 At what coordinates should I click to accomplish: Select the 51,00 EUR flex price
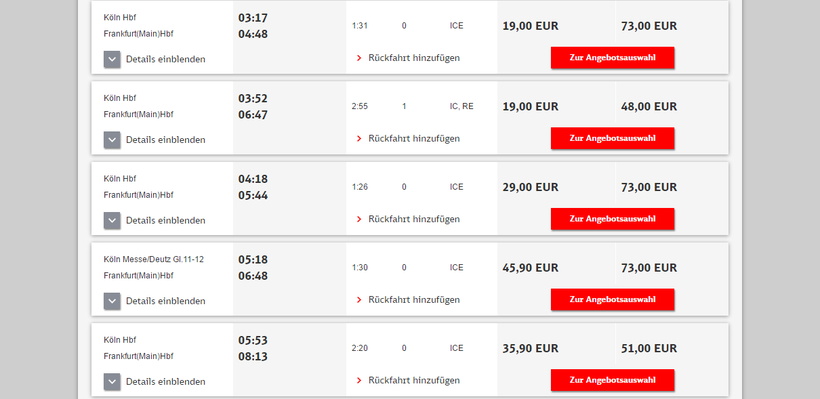[649, 348]
